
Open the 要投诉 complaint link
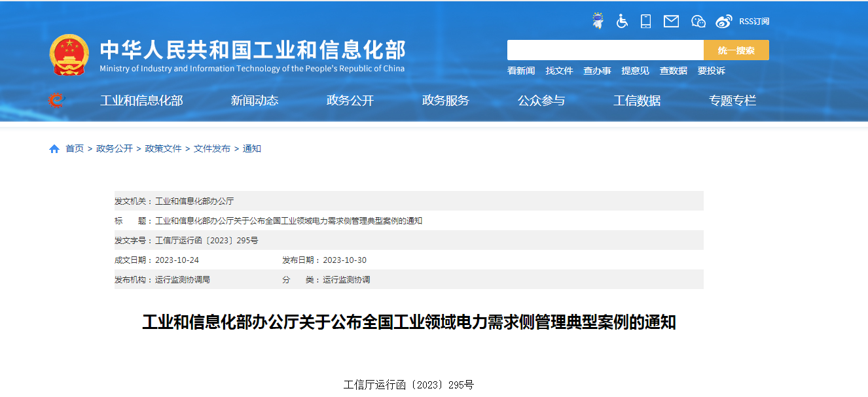point(711,71)
